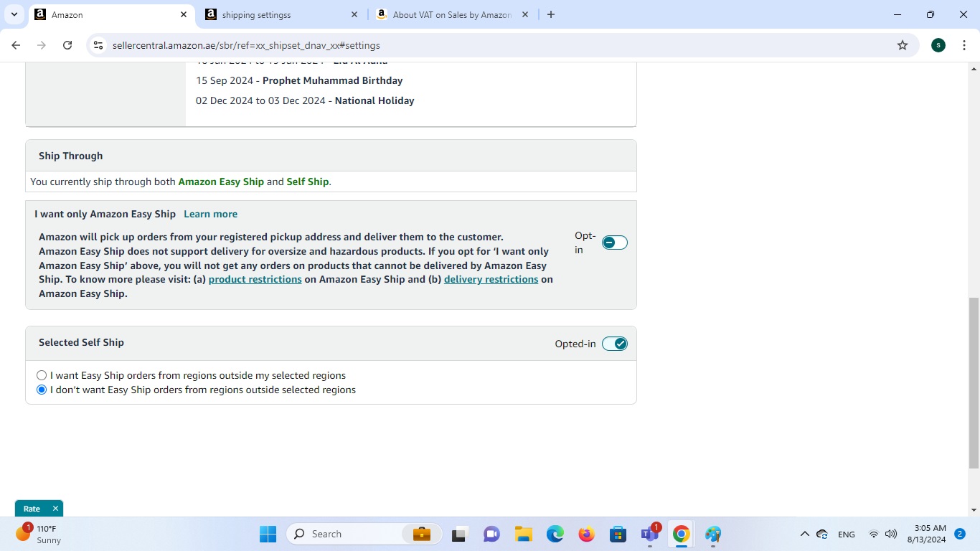Screen dimensions: 980x551
Task: Open the delivery restrictions link
Action: click(x=491, y=279)
